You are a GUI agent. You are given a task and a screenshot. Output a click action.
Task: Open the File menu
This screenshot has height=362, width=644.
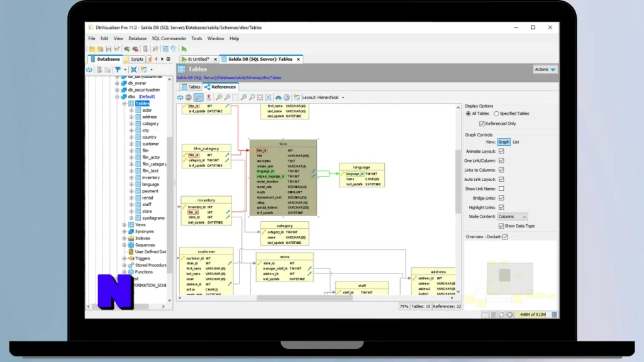(x=92, y=38)
